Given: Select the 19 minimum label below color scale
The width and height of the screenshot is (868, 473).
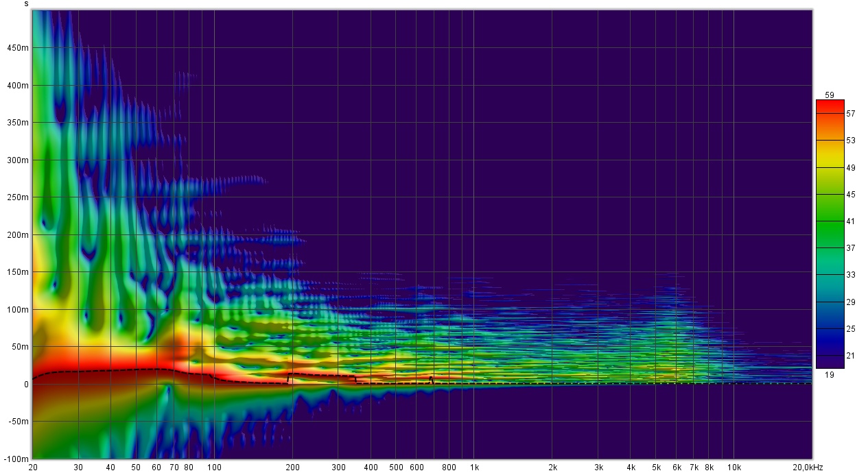Looking at the screenshot, I should click(x=830, y=375).
